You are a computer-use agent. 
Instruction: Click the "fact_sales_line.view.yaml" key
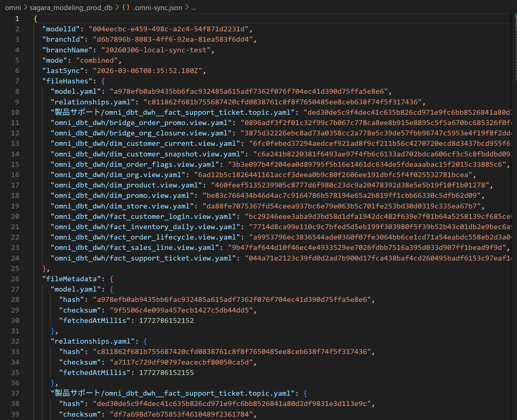135,248
